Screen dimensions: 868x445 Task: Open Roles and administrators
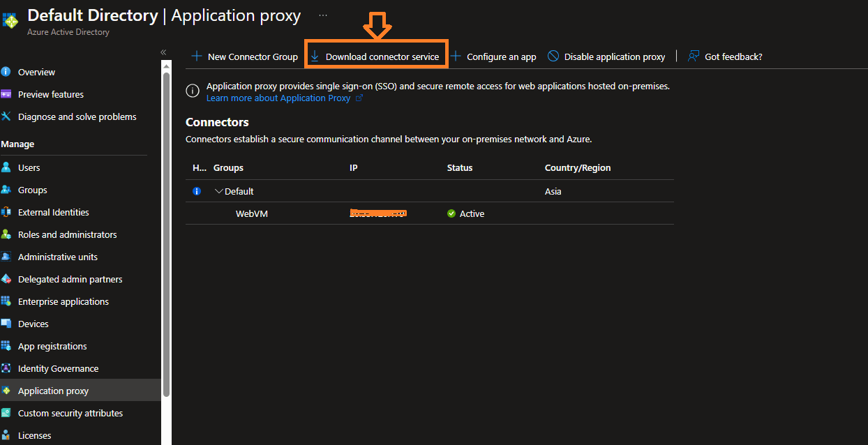click(67, 234)
